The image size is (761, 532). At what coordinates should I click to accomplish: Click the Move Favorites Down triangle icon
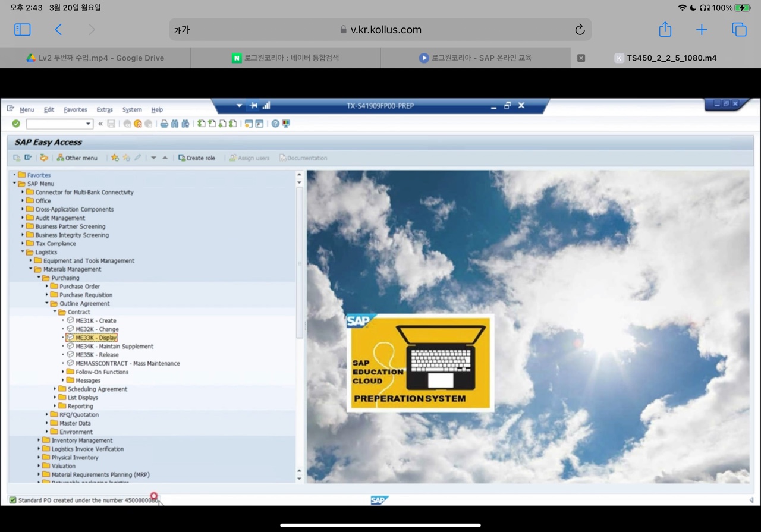[153, 158]
